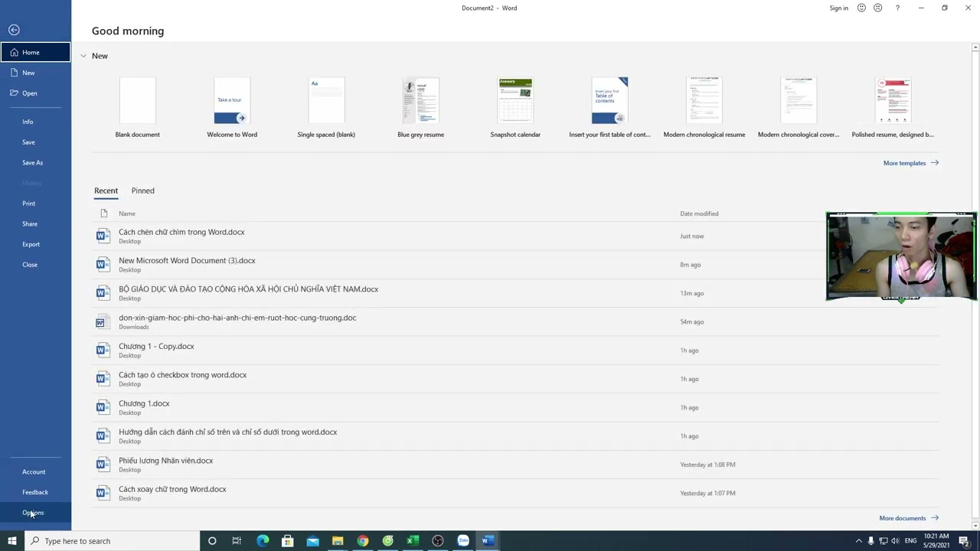Click the smiley feedback icon
The width and height of the screenshot is (980, 551).
tap(861, 8)
